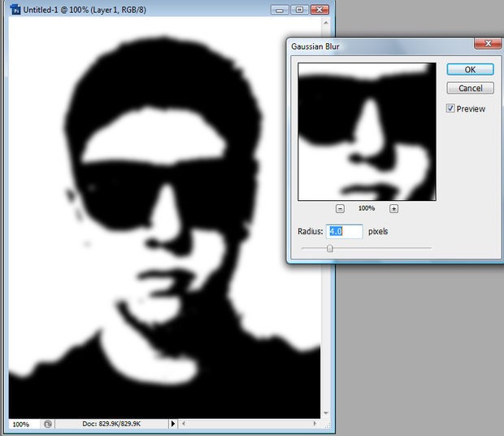
Task: Open the Doc info options arrow
Action: [173, 424]
